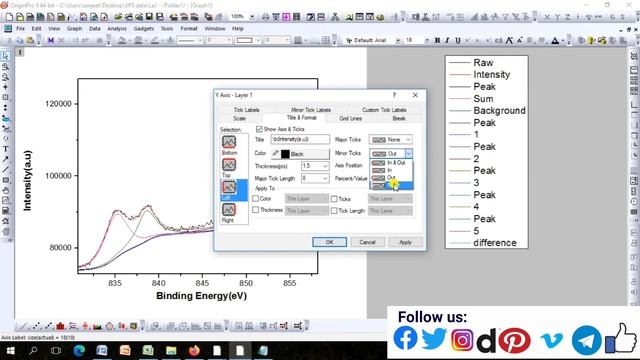Image resolution: width=640 pixels, height=360 pixels.
Task: Select the Right axis icon in Selection list
Action: pos(229,210)
